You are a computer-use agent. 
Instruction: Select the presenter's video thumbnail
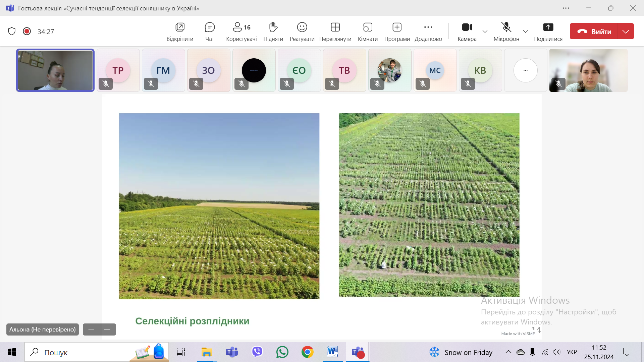pyautogui.click(x=55, y=70)
